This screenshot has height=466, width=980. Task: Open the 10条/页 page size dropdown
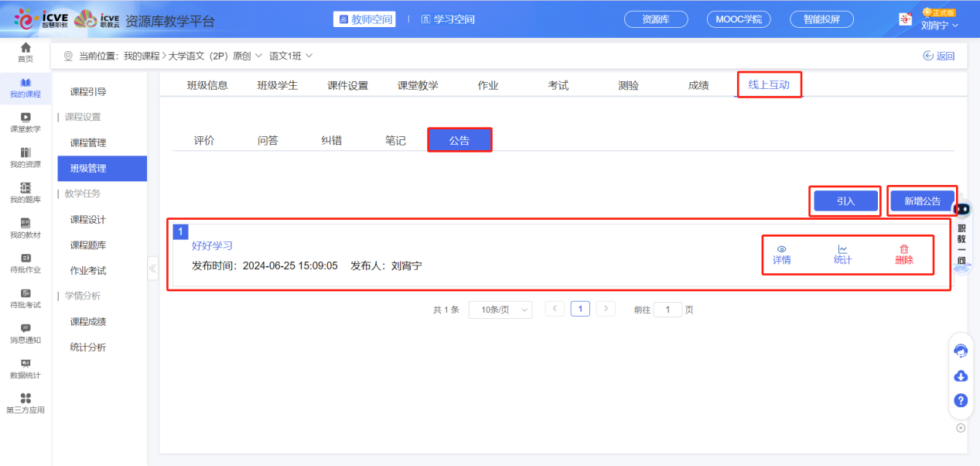pos(500,309)
